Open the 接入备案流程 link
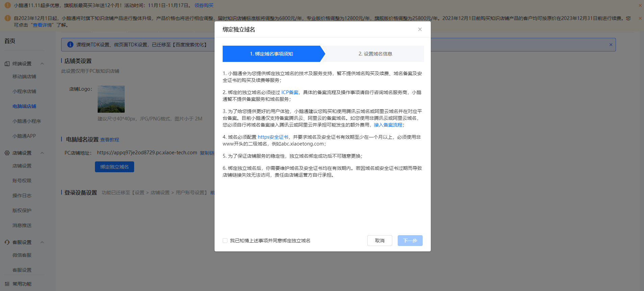The image size is (644, 291). [388, 125]
